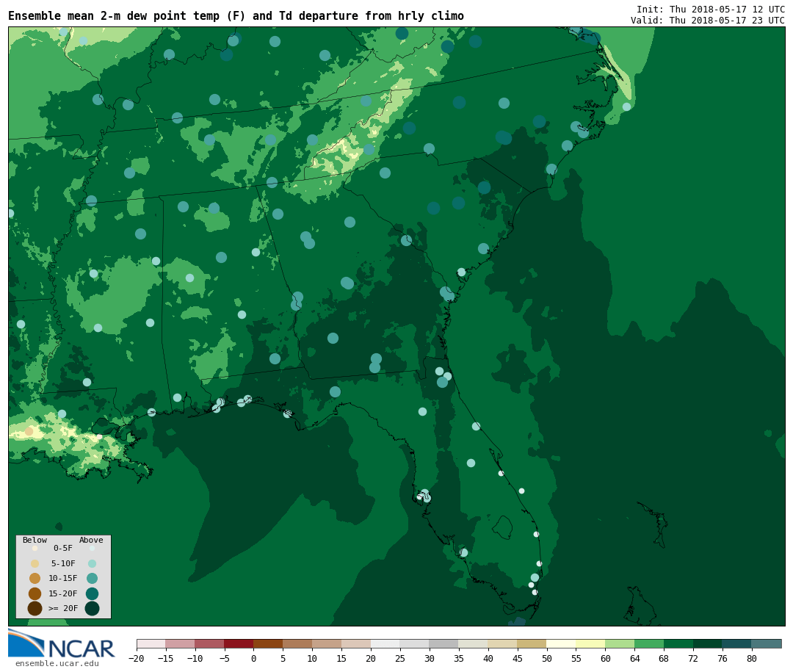Screen dimensions: 793x672
Task: Click the colorbar segment between 35 and 40
Action: tap(474, 643)
